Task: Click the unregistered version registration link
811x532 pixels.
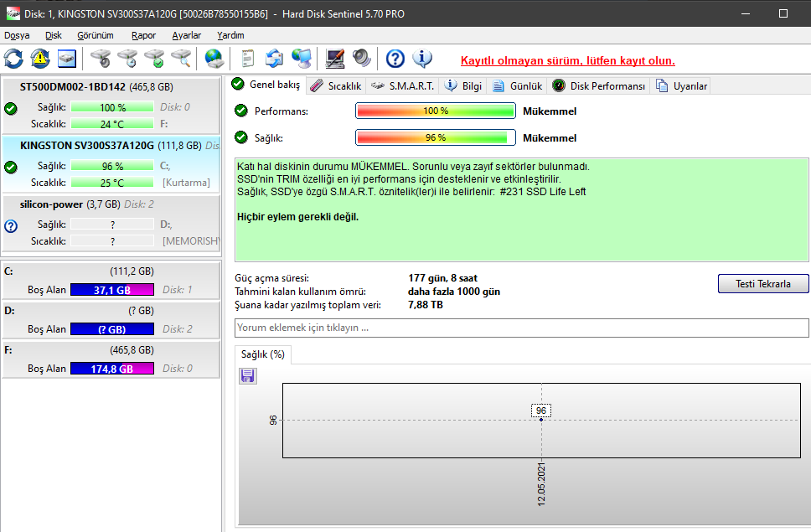Action: [567, 60]
